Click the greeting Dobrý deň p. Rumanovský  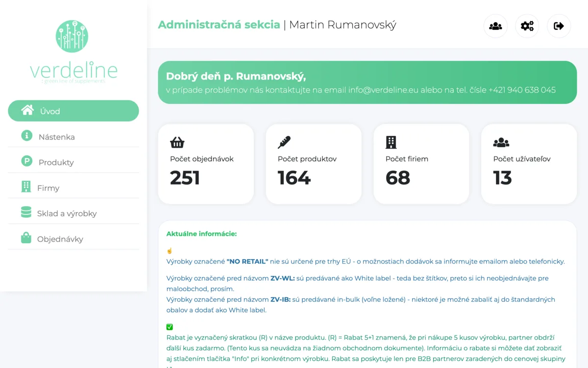click(236, 76)
